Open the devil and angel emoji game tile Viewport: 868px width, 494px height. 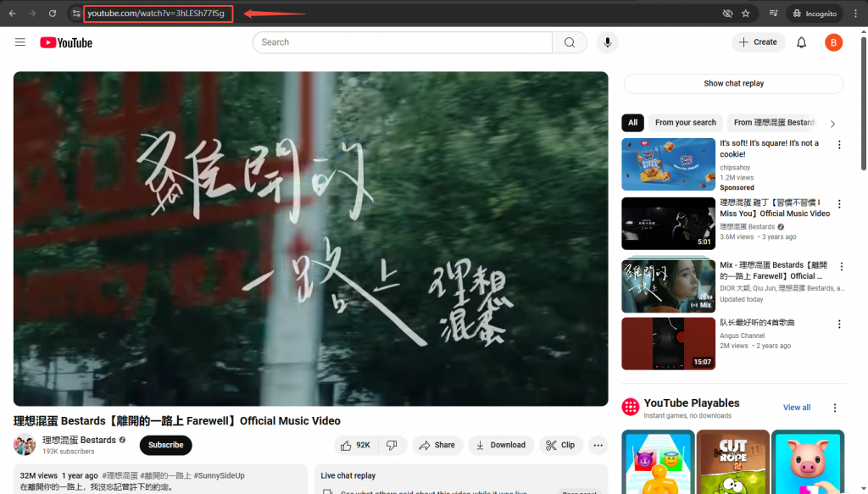pyautogui.click(x=658, y=462)
